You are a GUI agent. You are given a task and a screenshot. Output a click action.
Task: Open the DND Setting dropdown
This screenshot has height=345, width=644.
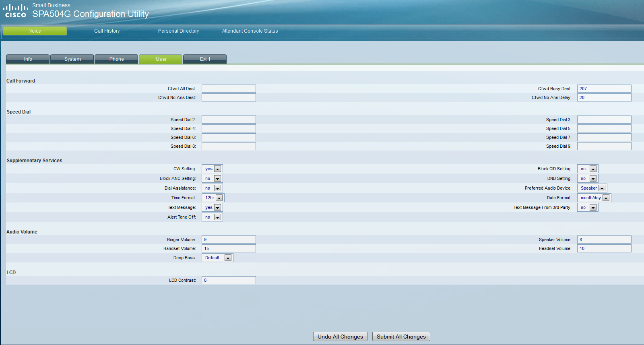[588, 178]
